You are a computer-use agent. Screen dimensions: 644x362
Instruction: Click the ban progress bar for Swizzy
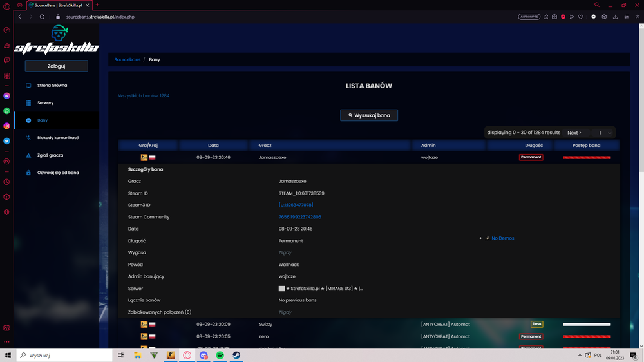(587, 324)
